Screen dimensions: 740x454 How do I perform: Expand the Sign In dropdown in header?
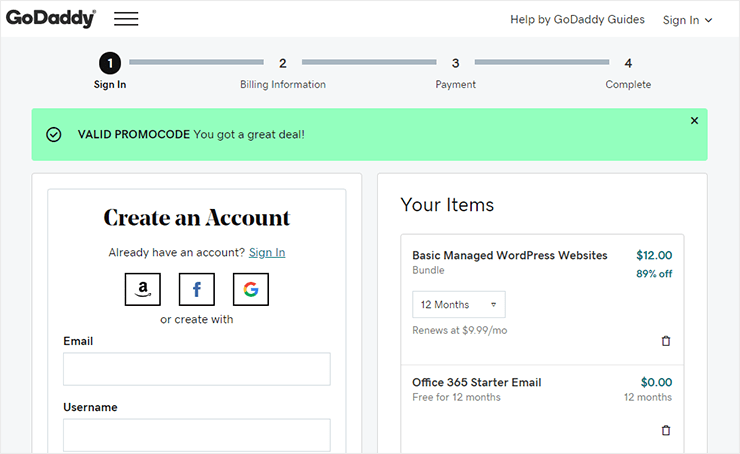[x=687, y=20]
